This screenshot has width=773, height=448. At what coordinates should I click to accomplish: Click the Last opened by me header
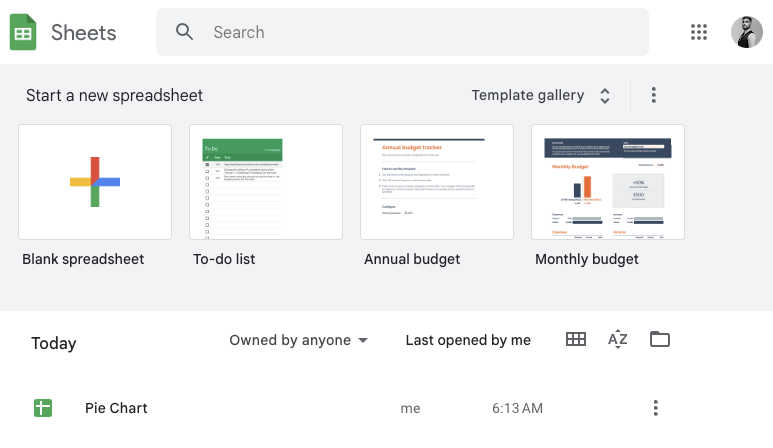[x=468, y=340]
